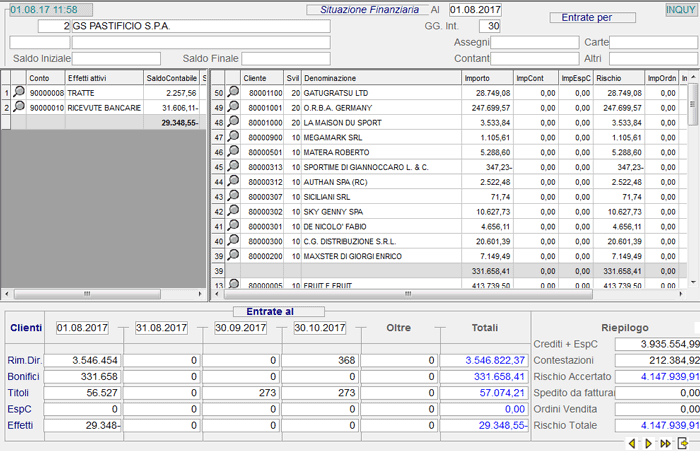This screenshot has height=451, width=700.
Task: Click Effetti total 29.348,55-
Action: [484, 425]
